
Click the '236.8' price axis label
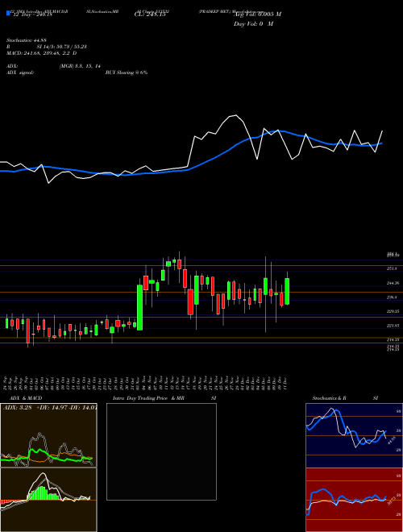click(x=392, y=297)
